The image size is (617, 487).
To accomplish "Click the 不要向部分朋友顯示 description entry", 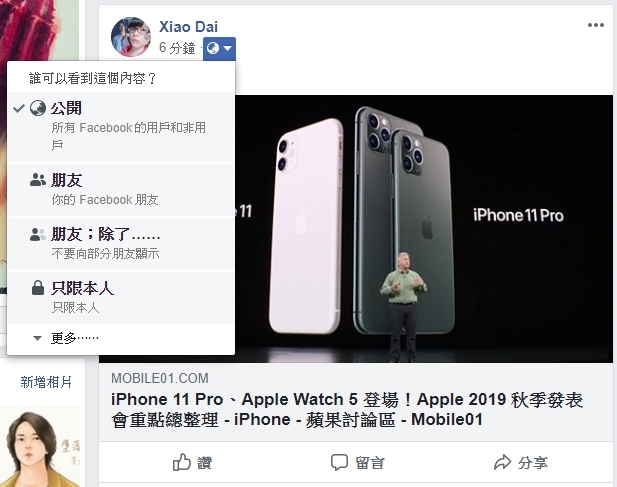I will click(105, 254).
